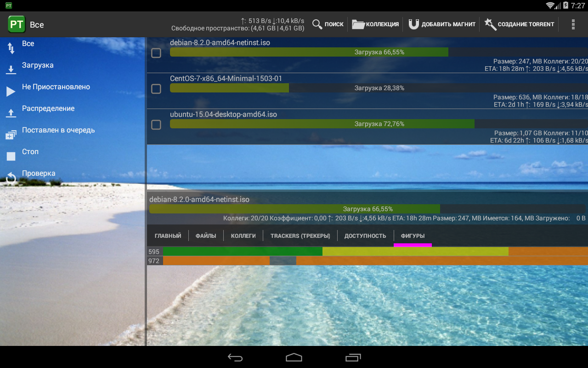Click the Размер: 1,07 GB text
Screen dimensions: 588x368
pos(518,133)
